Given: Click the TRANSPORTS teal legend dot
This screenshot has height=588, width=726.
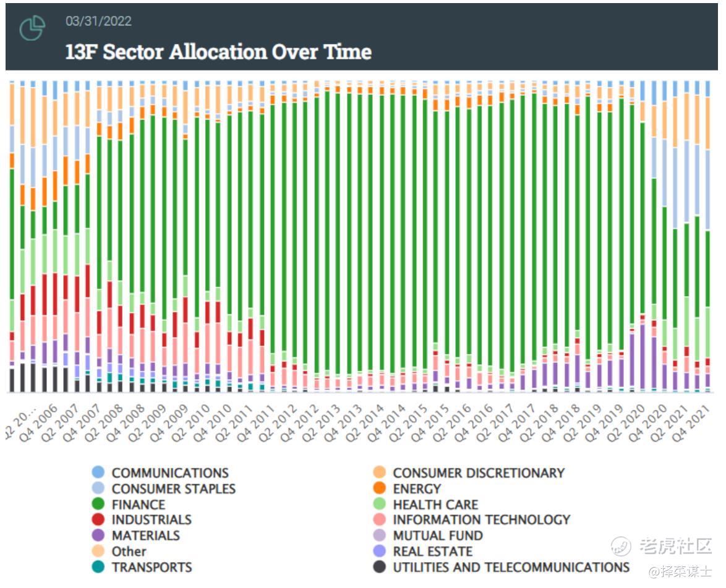Looking at the screenshot, I should click(98, 567).
